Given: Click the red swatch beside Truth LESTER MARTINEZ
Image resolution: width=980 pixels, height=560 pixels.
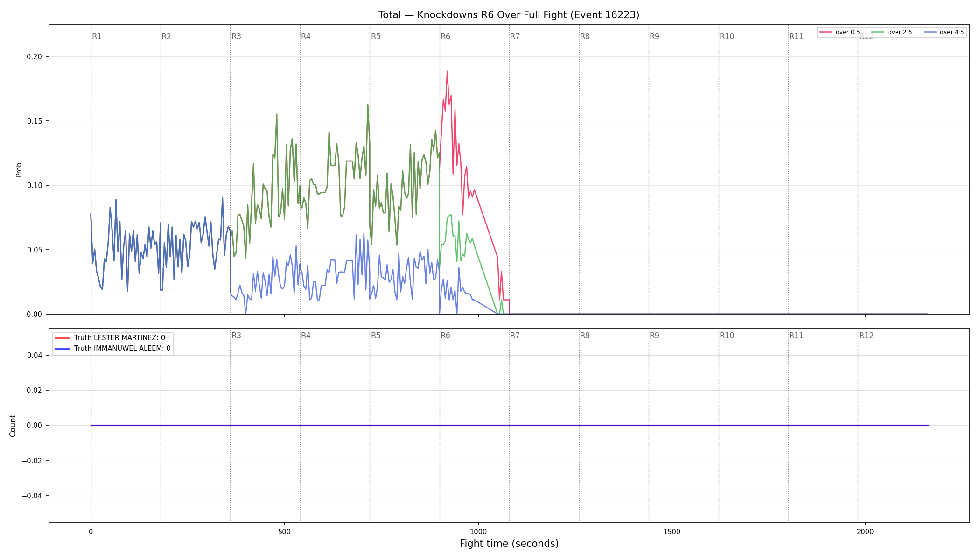Looking at the screenshot, I should click(62, 338).
